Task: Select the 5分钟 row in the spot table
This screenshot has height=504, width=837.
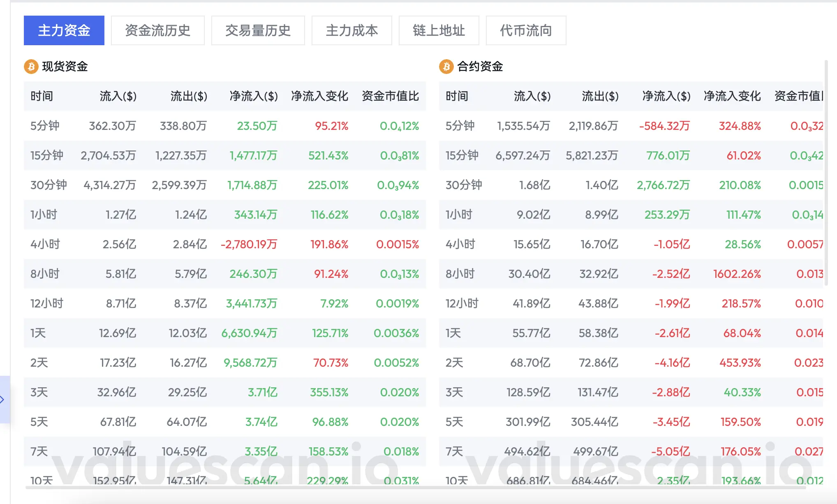Action: [x=45, y=126]
